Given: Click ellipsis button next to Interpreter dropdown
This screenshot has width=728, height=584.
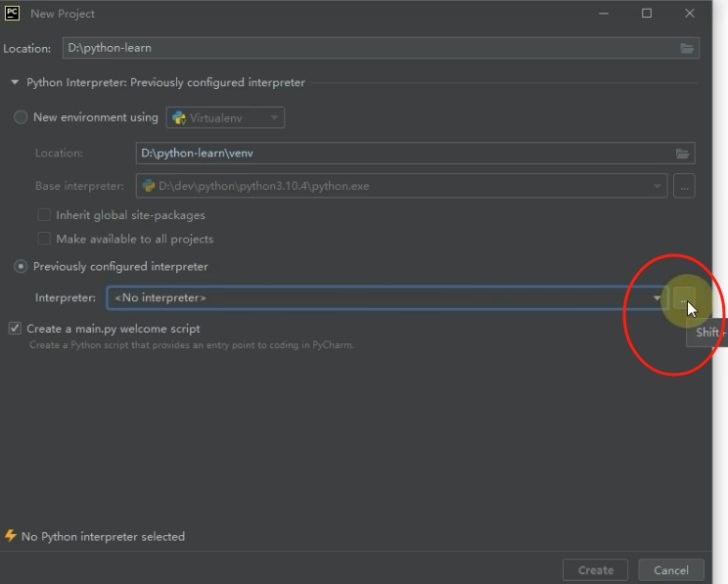Looking at the screenshot, I should [x=684, y=298].
